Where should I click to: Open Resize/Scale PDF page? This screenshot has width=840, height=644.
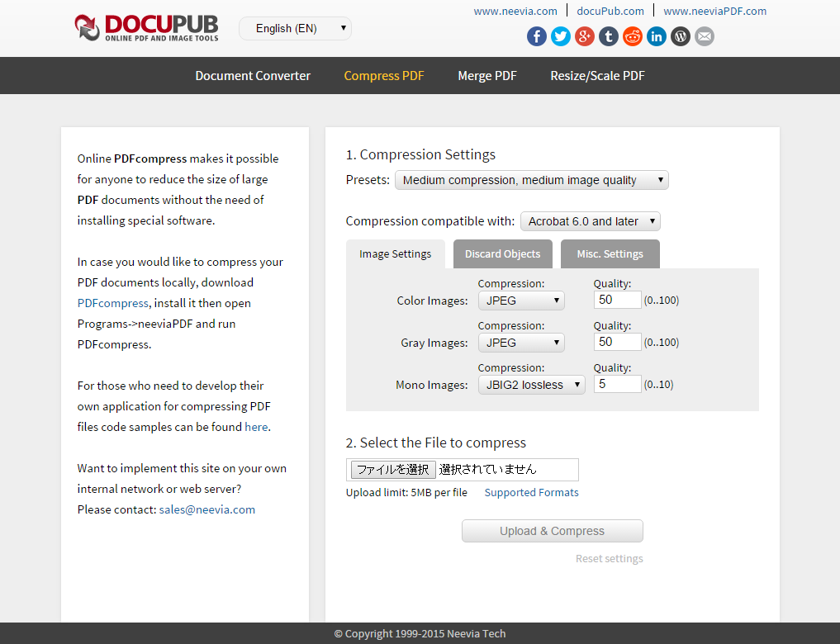pyautogui.click(x=597, y=76)
